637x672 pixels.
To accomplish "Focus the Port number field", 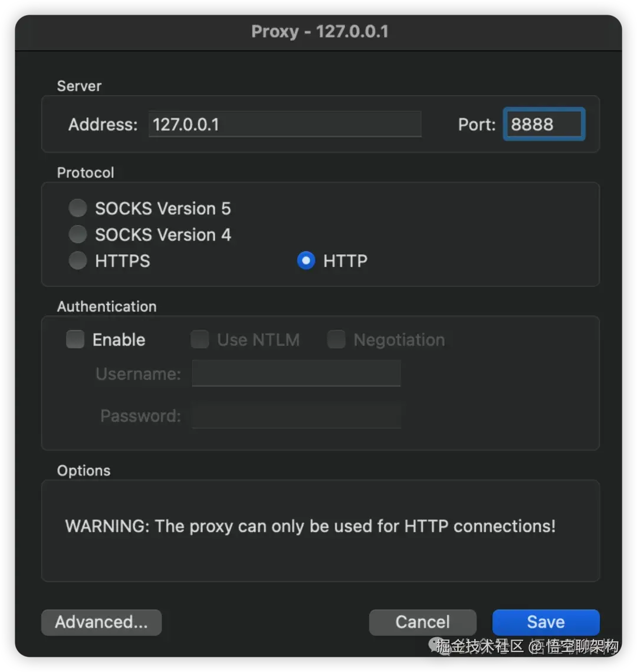I will point(543,124).
